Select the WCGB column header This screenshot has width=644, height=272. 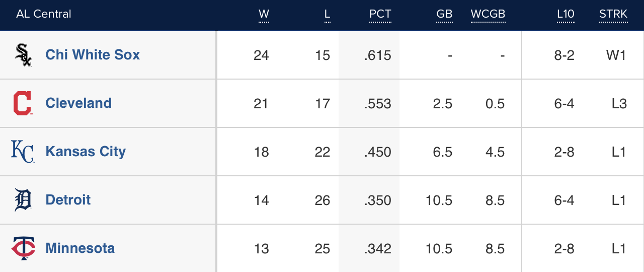(x=488, y=14)
